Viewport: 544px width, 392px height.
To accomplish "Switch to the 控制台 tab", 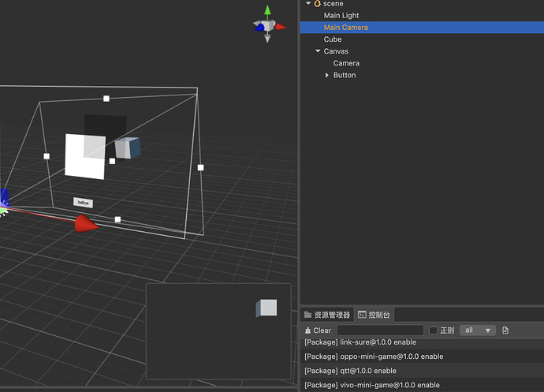I will (x=374, y=315).
